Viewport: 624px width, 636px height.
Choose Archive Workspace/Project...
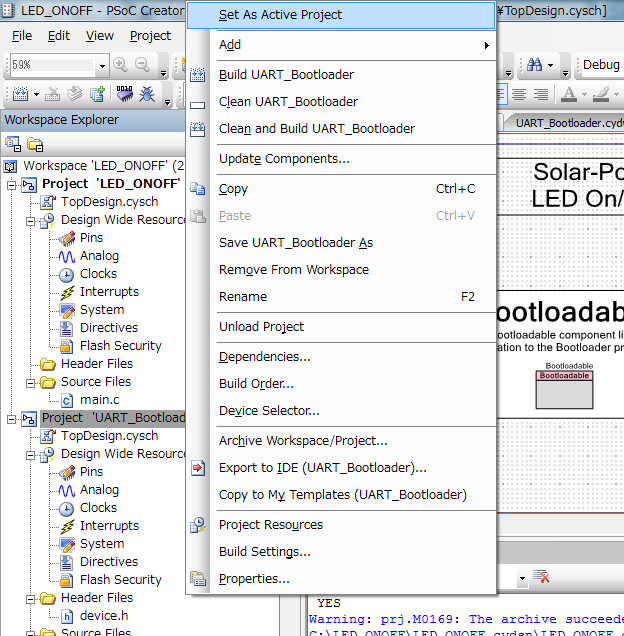point(341,440)
